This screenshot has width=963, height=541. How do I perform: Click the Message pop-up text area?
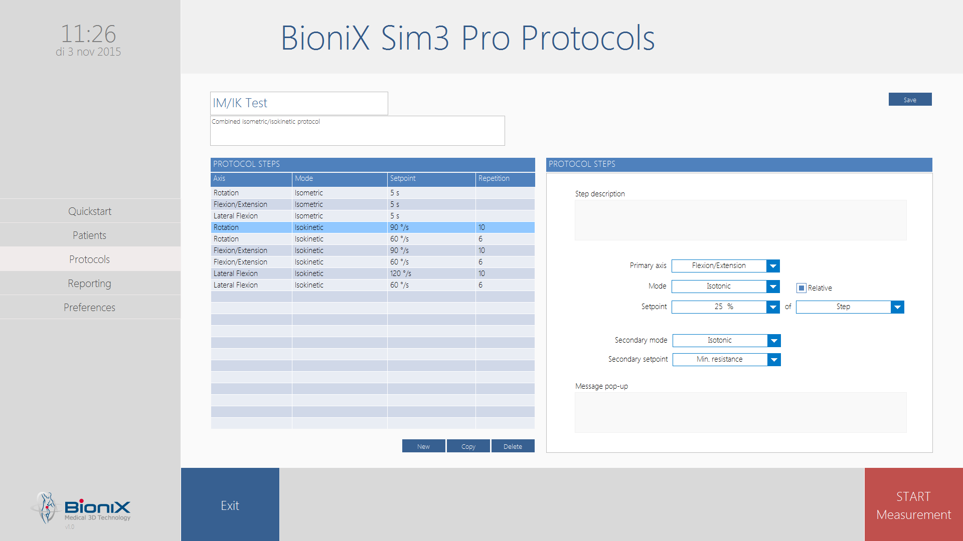pos(741,412)
